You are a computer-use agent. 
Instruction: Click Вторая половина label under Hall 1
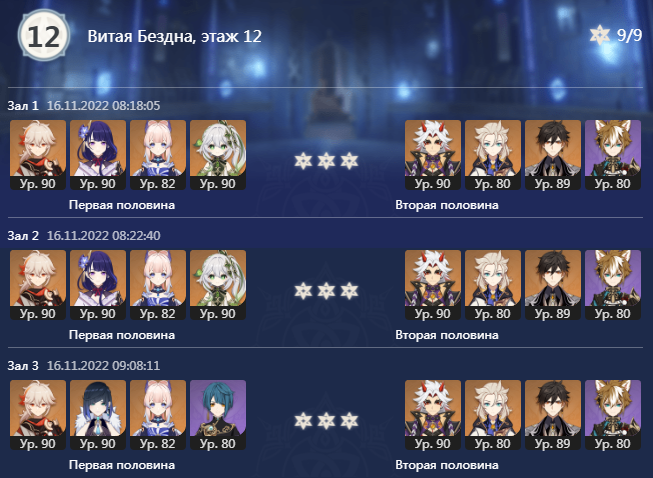[x=447, y=205]
